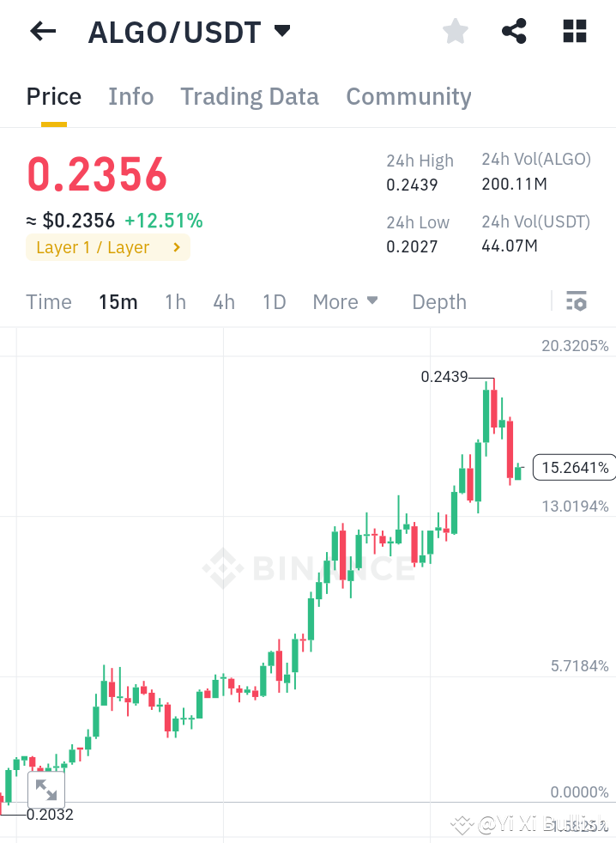Switch chart interval to 1h

175,301
